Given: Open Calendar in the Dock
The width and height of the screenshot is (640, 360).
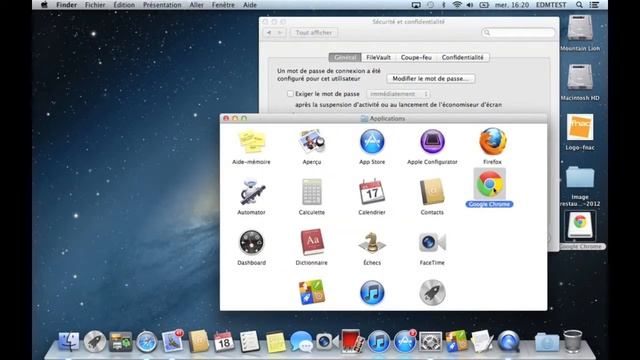Looking at the screenshot, I should click(x=224, y=341).
